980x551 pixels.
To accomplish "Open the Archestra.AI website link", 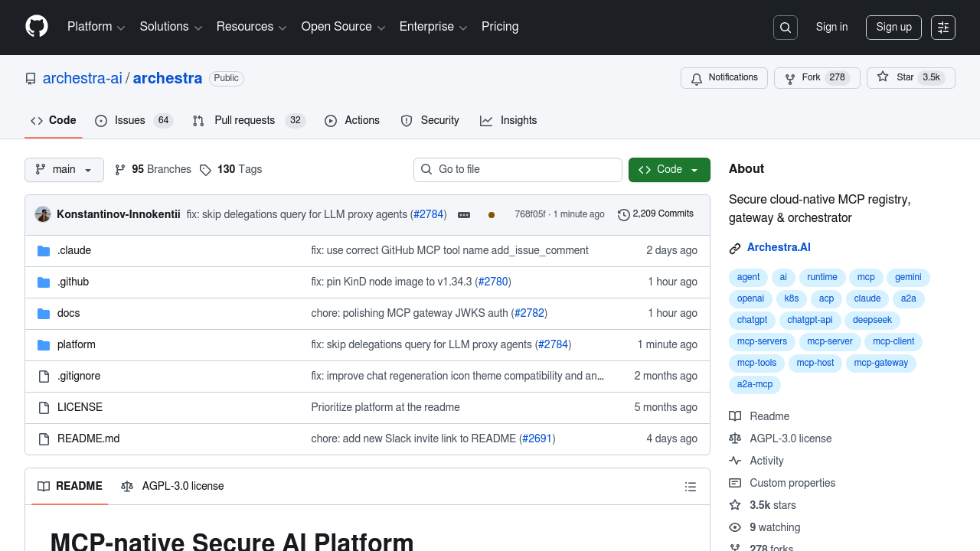I will point(779,247).
